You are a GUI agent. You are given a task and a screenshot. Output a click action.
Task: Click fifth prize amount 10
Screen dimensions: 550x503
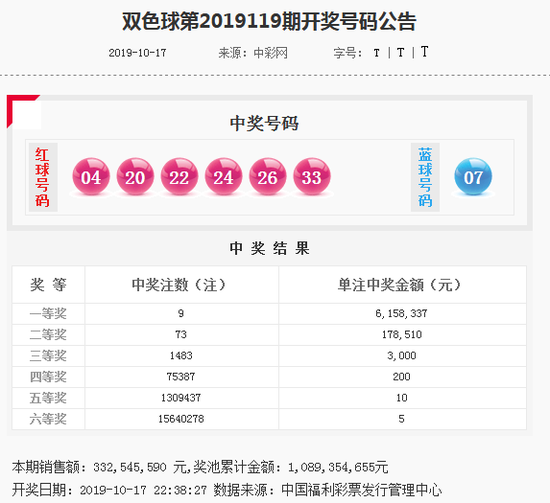tap(402, 397)
